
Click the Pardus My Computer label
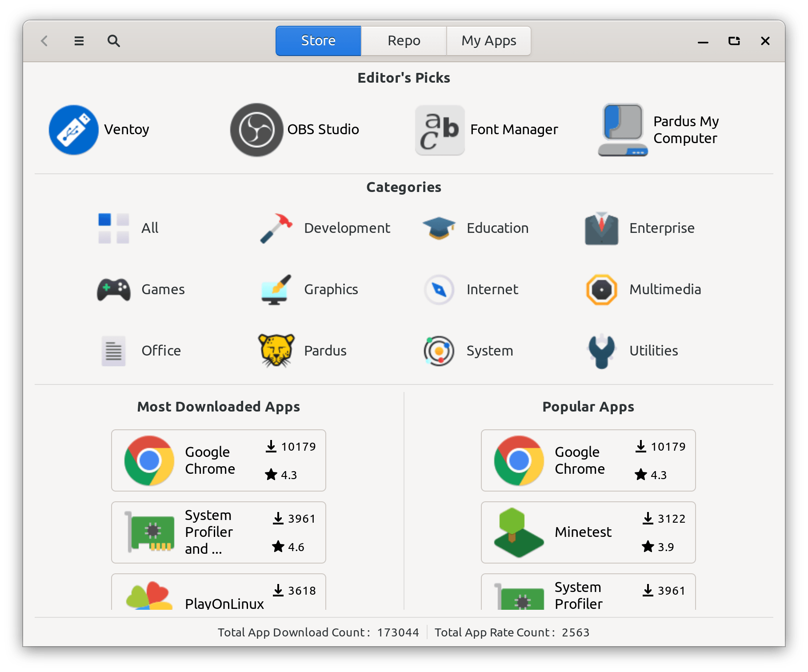click(686, 130)
